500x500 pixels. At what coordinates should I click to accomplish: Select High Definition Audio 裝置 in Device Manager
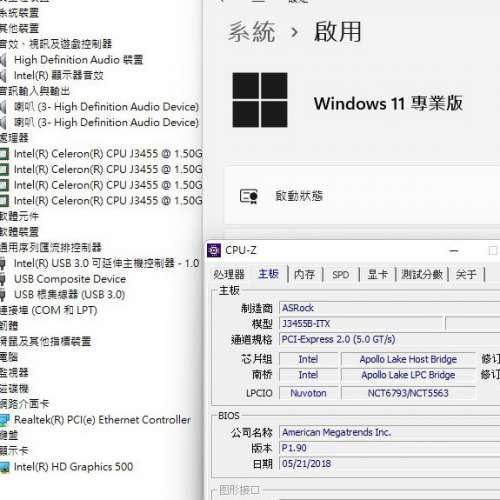click(79, 60)
